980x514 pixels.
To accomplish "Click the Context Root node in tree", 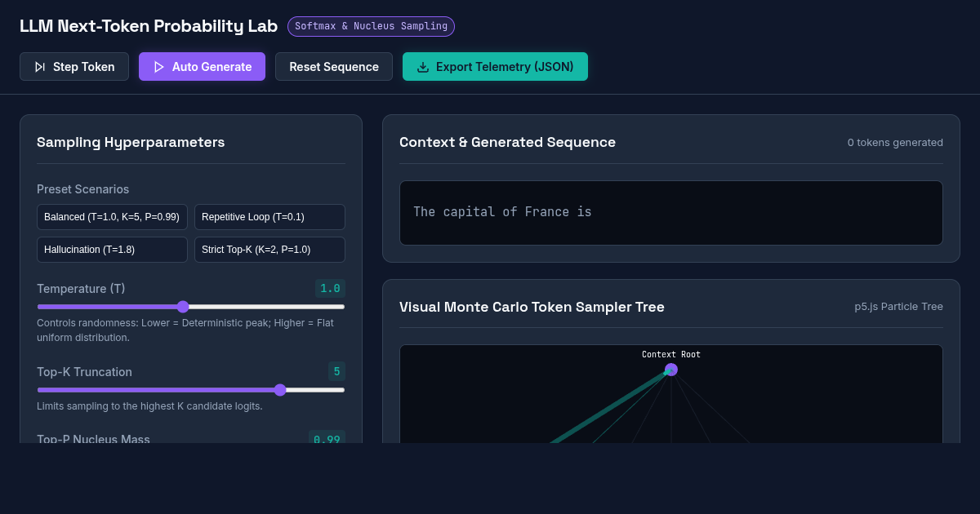I will tap(671, 370).
